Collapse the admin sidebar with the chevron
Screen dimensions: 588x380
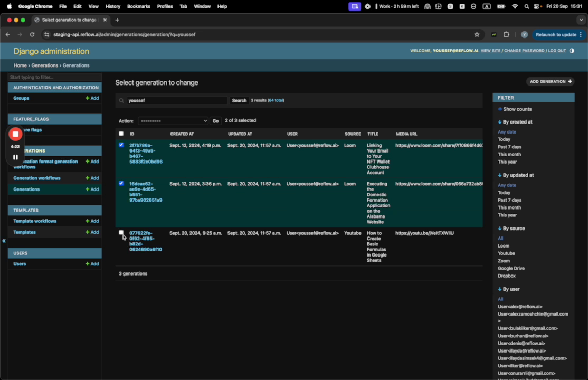3,241
